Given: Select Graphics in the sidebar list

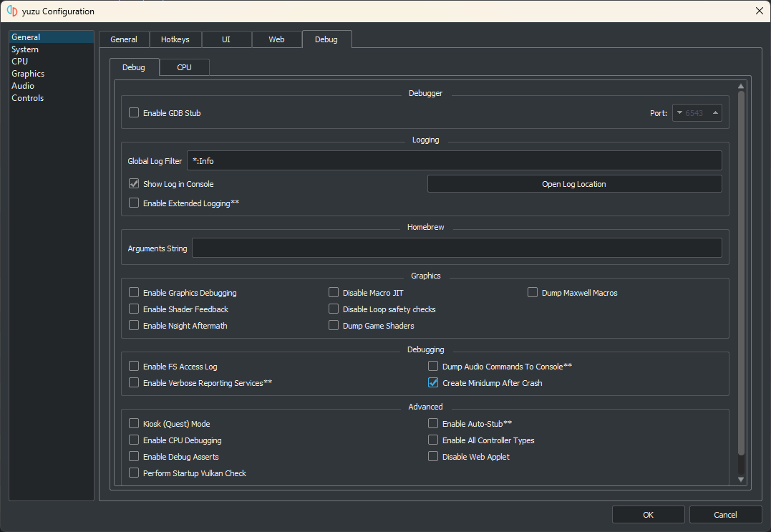Looking at the screenshot, I should point(51,74).
